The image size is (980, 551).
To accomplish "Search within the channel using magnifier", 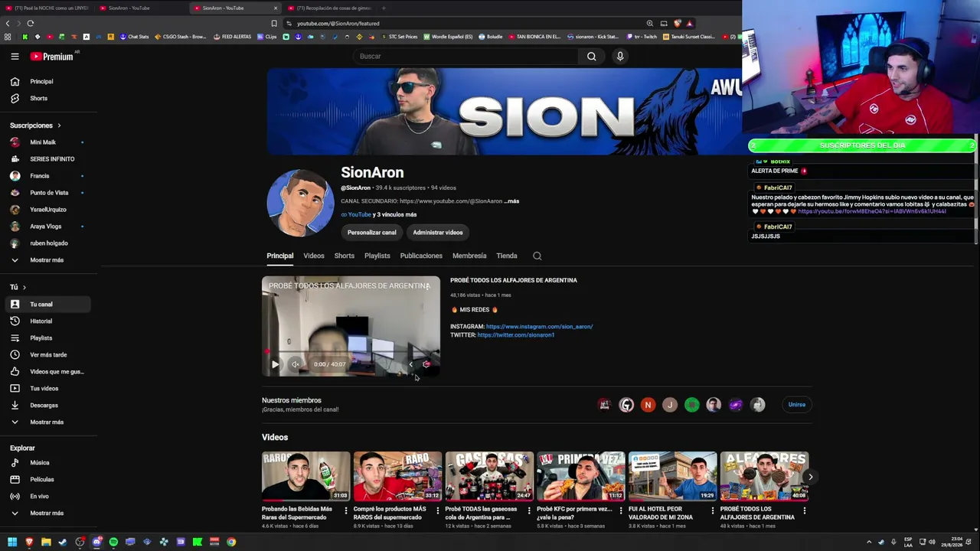I will point(537,256).
